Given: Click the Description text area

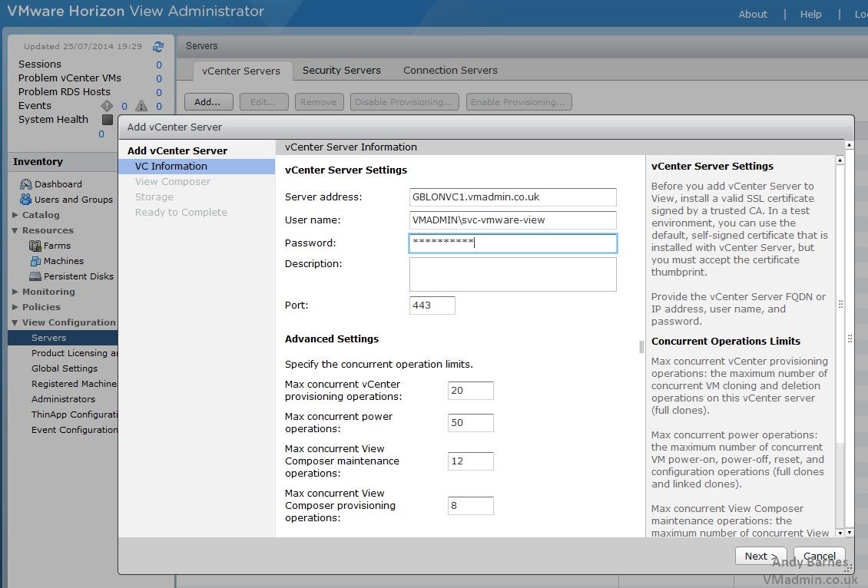Looking at the screenshot, I should tap(512, 274).
